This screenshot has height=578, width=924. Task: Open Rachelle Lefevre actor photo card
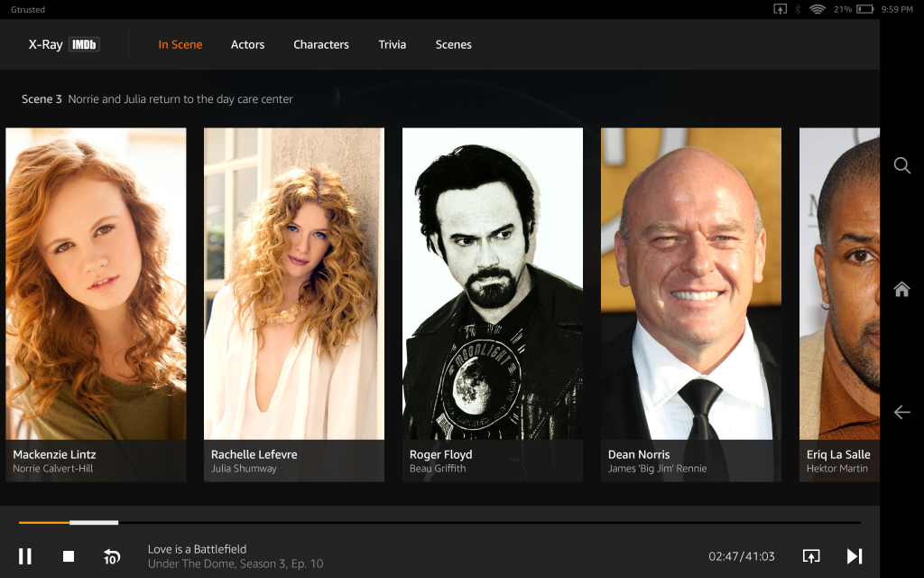294,304
